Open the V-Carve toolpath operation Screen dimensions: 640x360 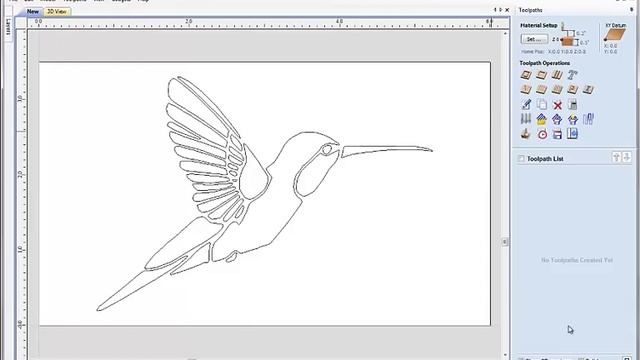pyautogui.click(x=526, y=89)
